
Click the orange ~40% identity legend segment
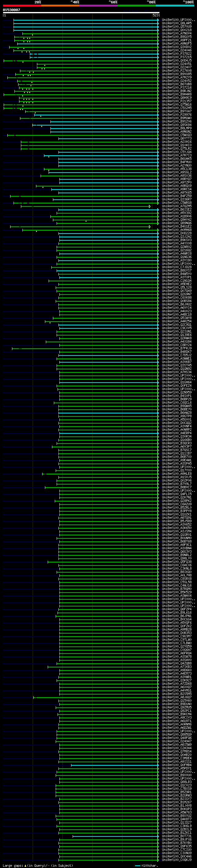click(60, 6)
